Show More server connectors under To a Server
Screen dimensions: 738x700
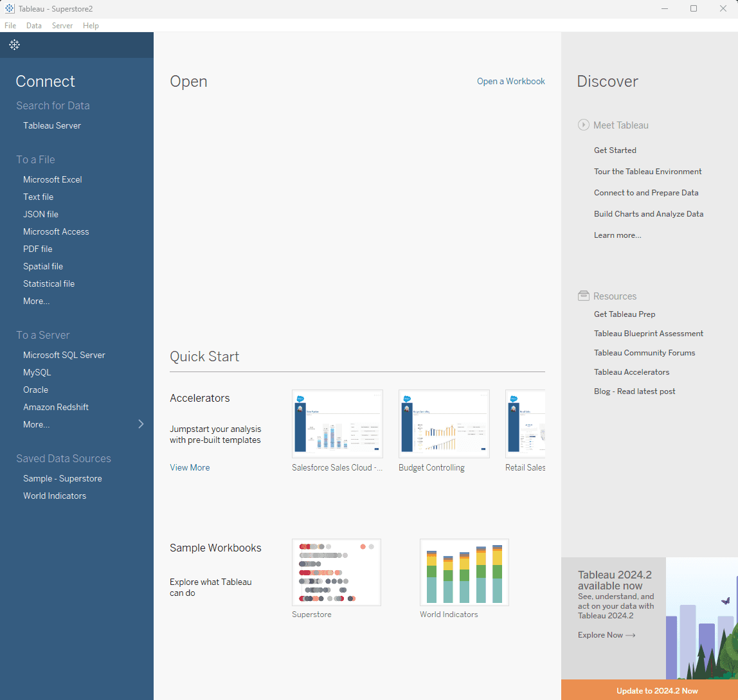(36, 425)
